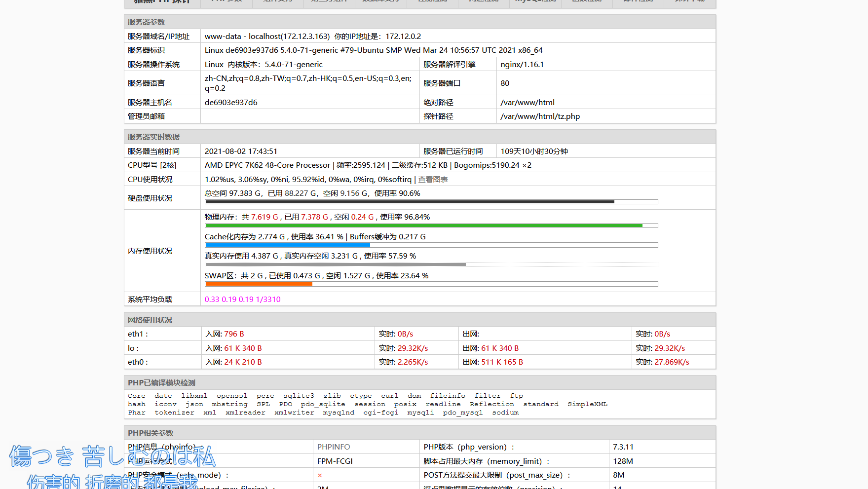Click the uptime value '109天10小时30分钟'
The width and height of the screenshot is (868, 489).
coord(534,151)
